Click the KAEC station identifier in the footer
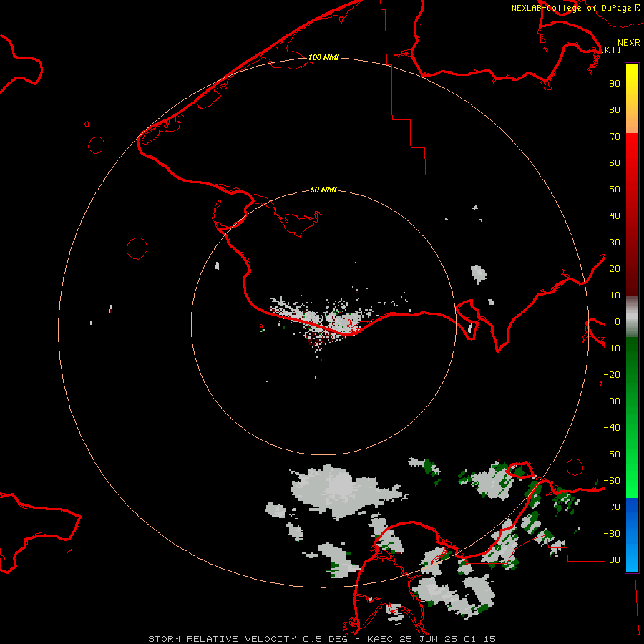Viewport: 644px width, 644px height. click(x=380, y=639)
